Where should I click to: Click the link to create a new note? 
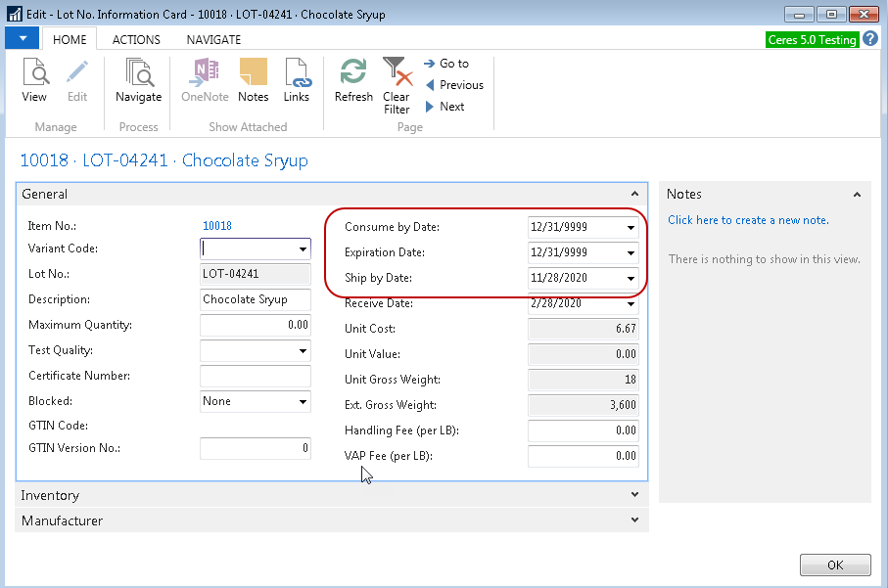(x=748, y=220)
